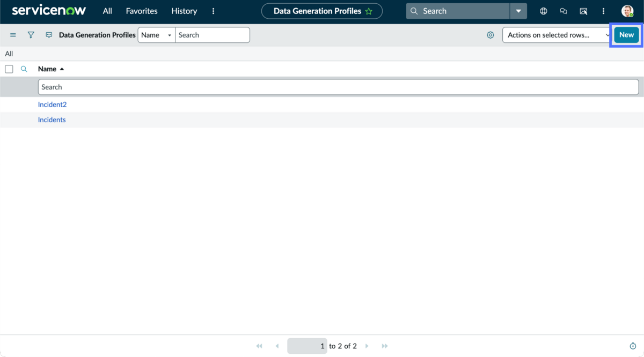Open the Incident2 profile link
The width and height of the screenshot is (644, 357).
click(x=52, y=105)
